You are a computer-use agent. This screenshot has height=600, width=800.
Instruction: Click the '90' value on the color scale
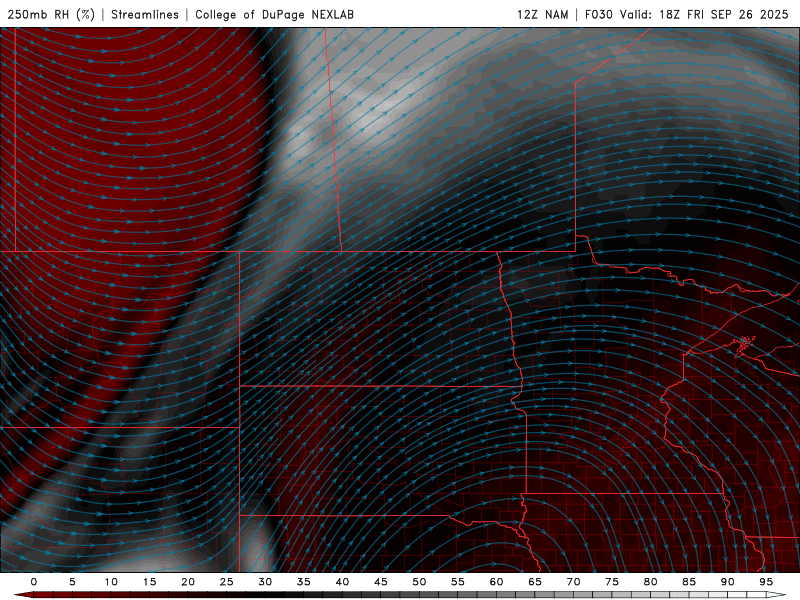tap(728, 582)
